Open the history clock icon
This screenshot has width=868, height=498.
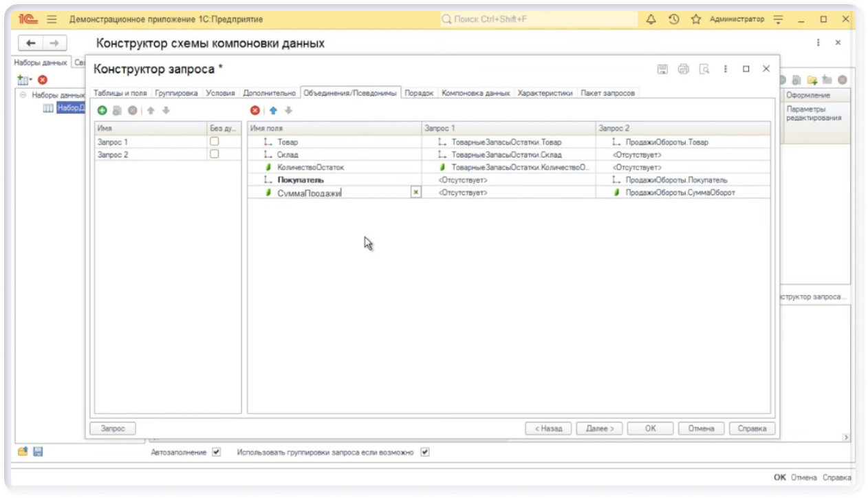coord(673,19)
